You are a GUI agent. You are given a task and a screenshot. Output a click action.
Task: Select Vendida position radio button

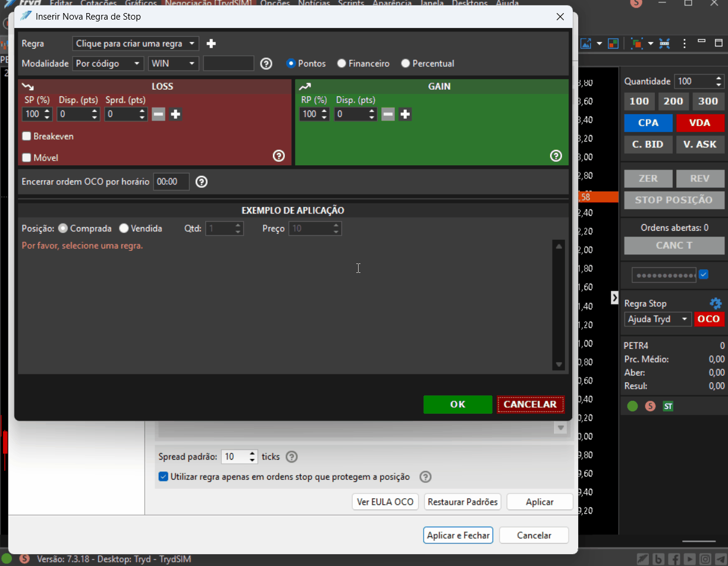(124, 228)
